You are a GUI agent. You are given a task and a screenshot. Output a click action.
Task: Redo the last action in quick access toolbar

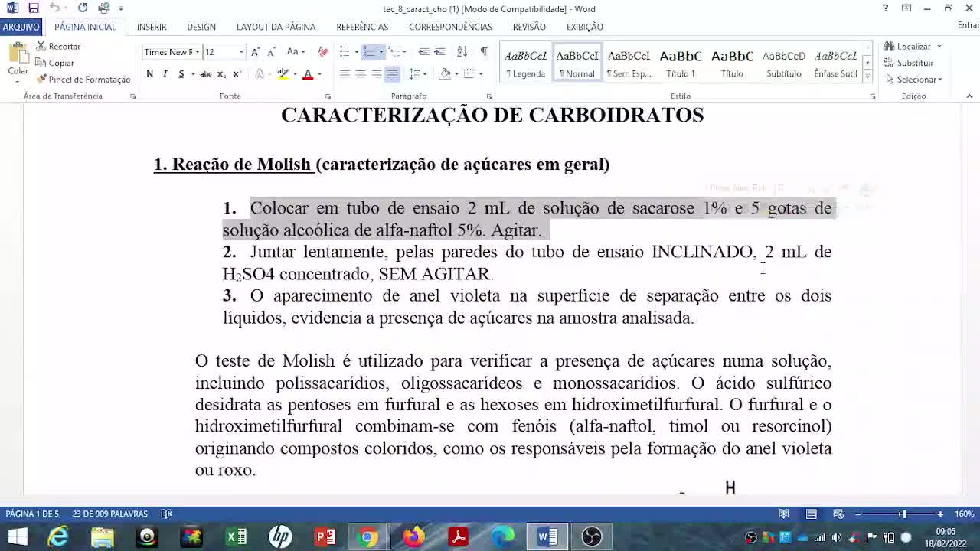[x=83, y=8]
